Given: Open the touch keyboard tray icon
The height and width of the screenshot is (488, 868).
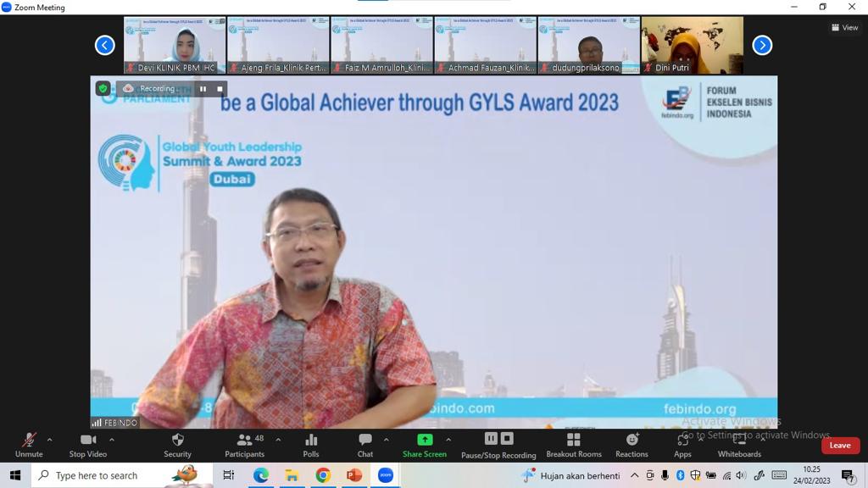Looking at the screenshot, I should pos(779,475).
